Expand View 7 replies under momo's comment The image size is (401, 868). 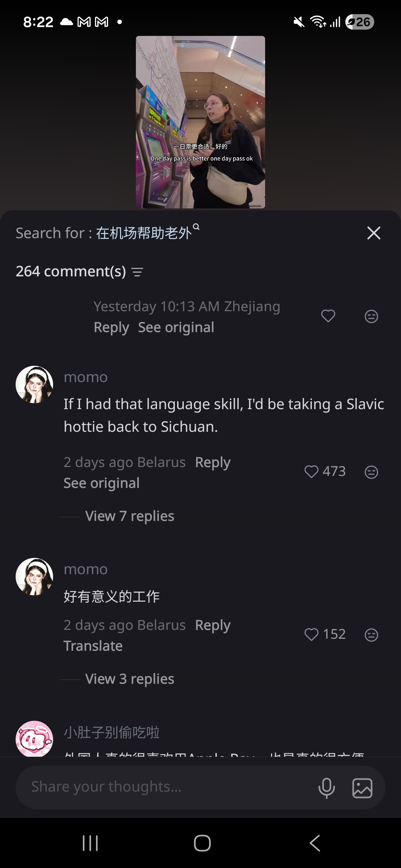tap(129, 516)
